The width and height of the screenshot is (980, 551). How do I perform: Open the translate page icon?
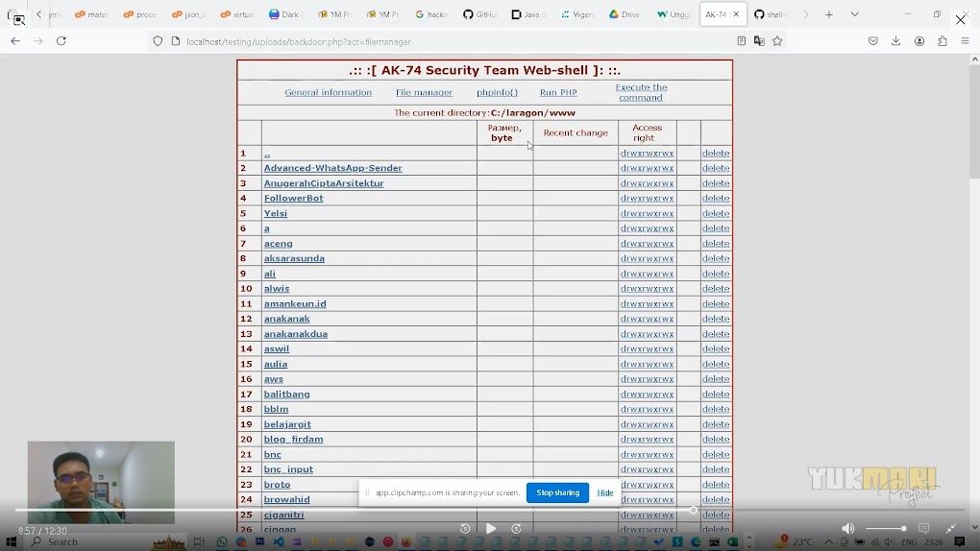point(759,41)
